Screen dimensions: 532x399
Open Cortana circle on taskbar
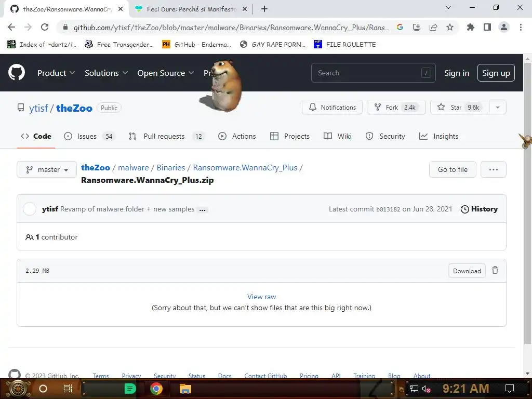point(43,389)
